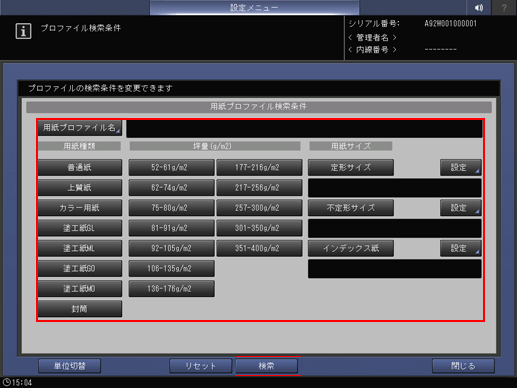Select weight range 136-176g/m2
Image resolution: width=517 pixels, height=388 pixels.
point(171,289)
